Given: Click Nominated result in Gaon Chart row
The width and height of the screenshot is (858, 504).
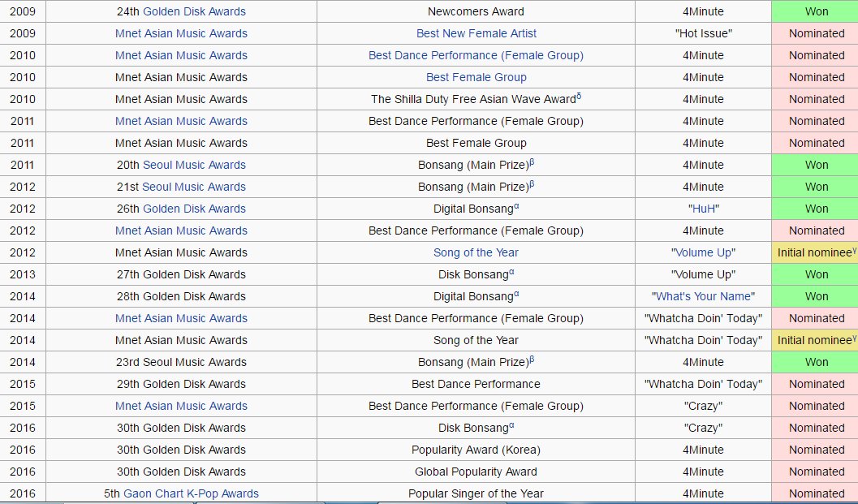Looking at the screenshot, I should pos(817,493).
